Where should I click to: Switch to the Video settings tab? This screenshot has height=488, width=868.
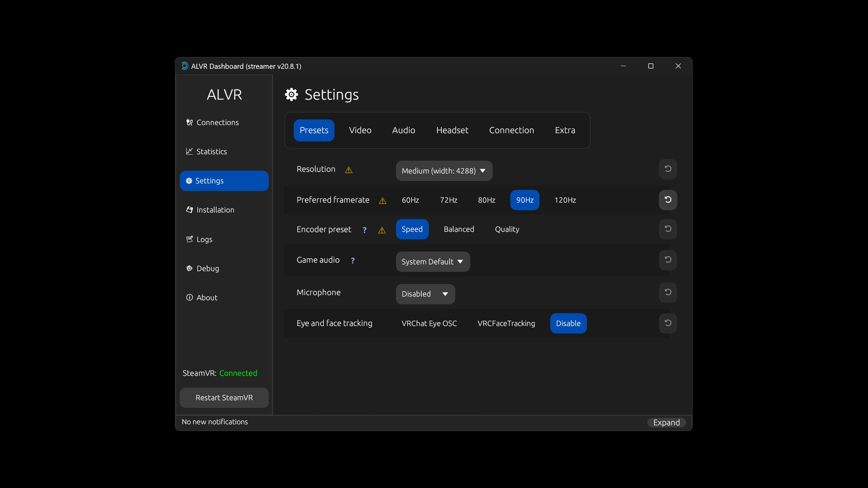pyautogui.click(x=360, y=130)
